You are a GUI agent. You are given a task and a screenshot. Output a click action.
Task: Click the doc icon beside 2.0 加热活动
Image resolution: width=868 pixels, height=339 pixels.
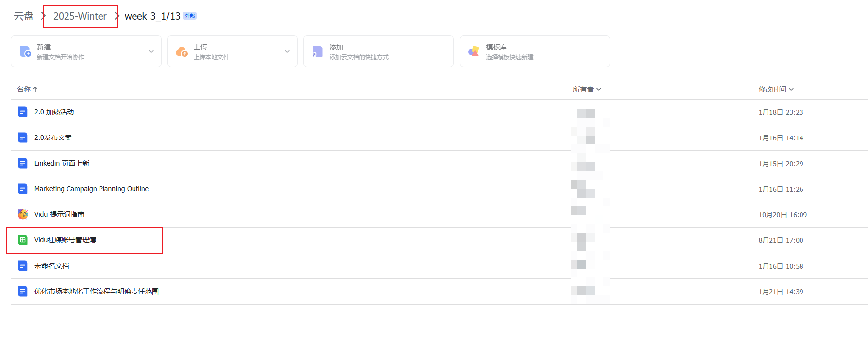tap(23, 112)
